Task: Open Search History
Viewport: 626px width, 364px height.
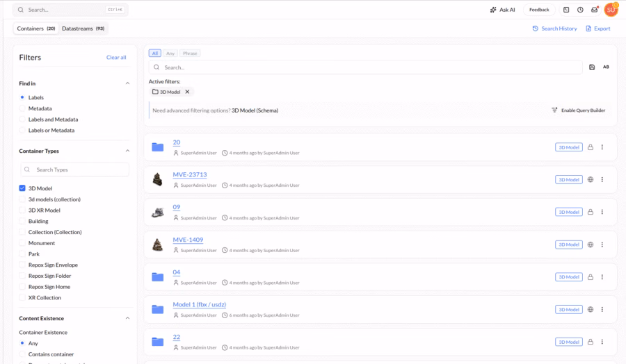Action: 554,28
